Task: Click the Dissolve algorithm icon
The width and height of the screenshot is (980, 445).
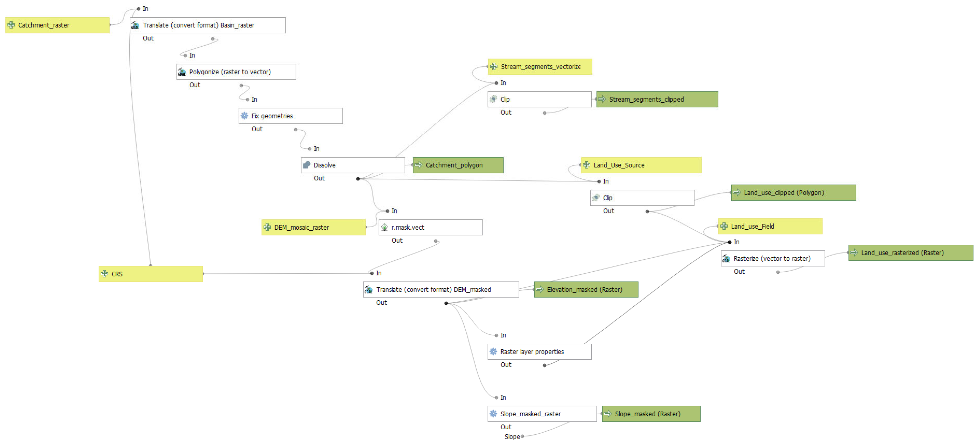Action: pos(307,165)
